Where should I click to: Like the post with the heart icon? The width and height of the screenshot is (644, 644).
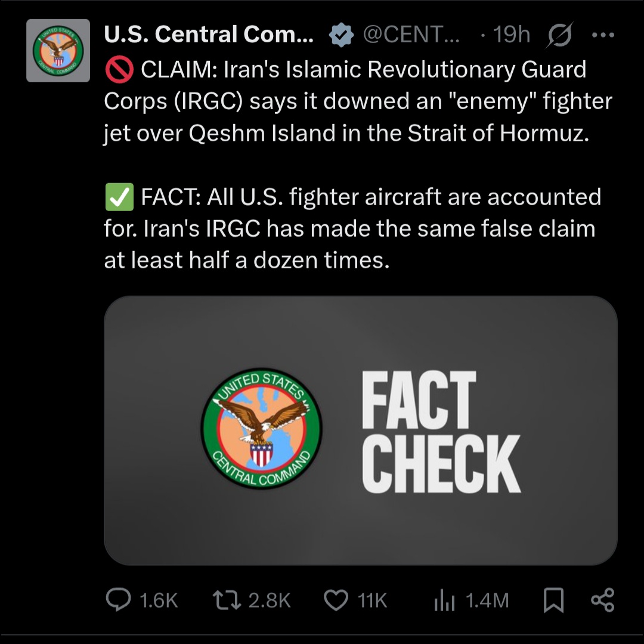[336, 600]
